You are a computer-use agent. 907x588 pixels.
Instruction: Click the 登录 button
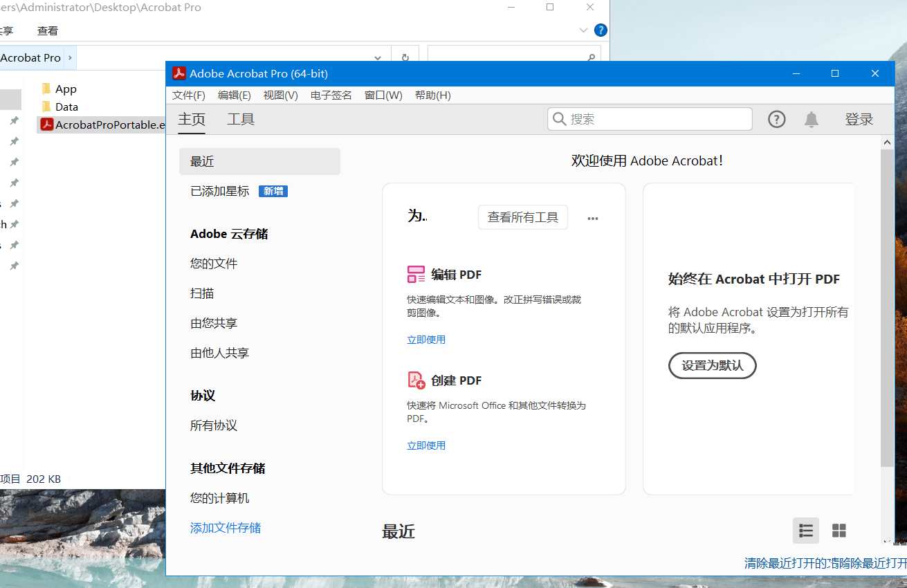pos(859,119)
